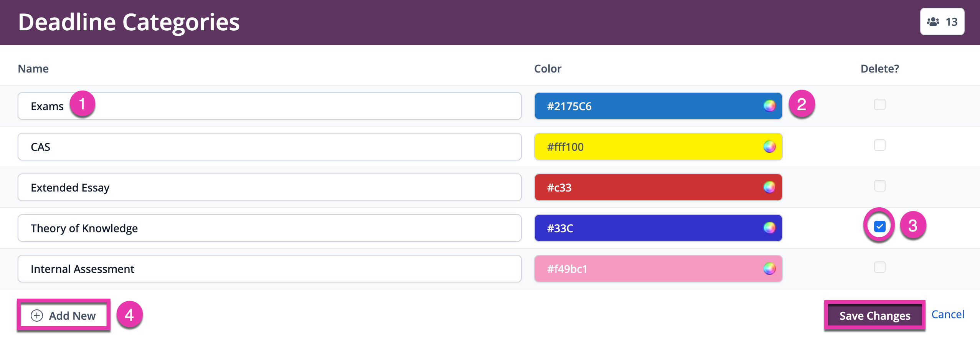980x337 pixels.
Task: Add New deadline category
Action: pos(63,316)
